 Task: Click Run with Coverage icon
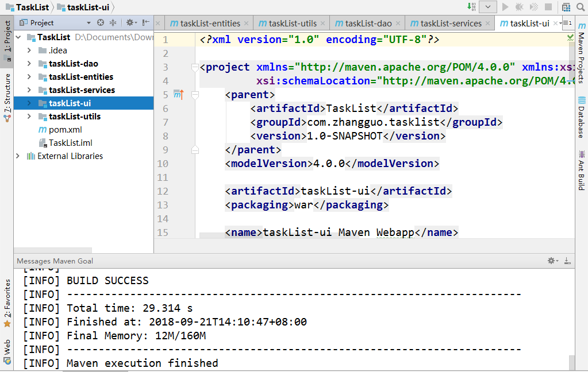[x=533, y=7]
